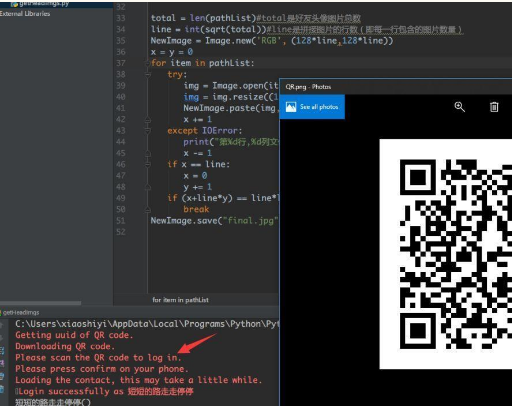Click NewImage.save("final.jpg" line
The width and height of the screenshot is (512, 406).
(x=215, y=221)
